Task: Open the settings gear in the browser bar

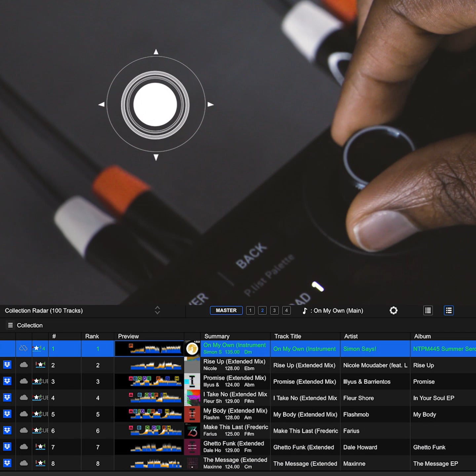Action: pos(393,310)
